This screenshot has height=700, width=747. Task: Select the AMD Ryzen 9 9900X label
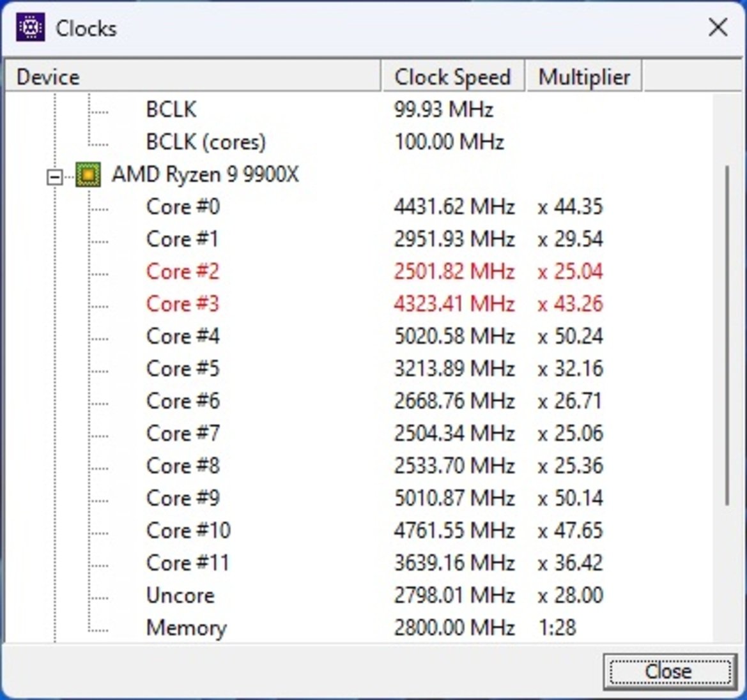[205, 174]
